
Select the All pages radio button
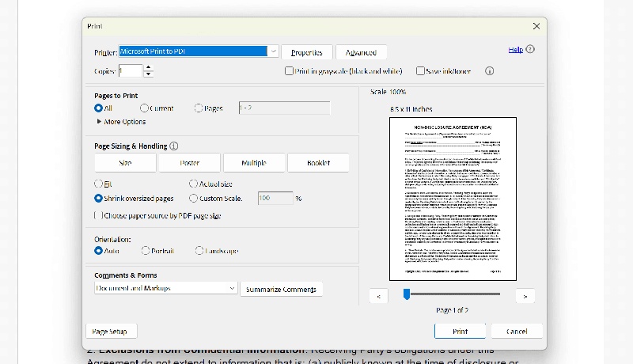(98, 108)
